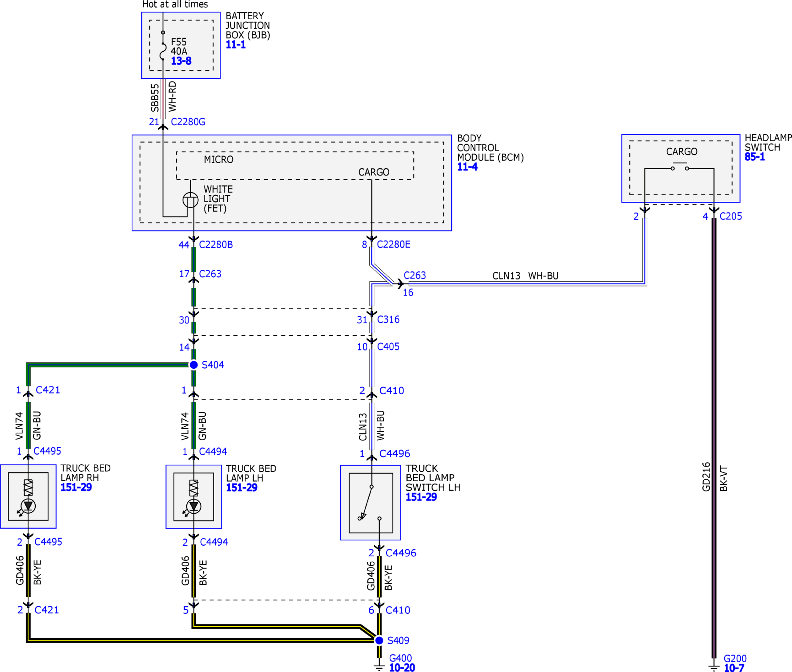
Task: Open the 11-1 Battery Junction Box link
Action: pos(235,45)
